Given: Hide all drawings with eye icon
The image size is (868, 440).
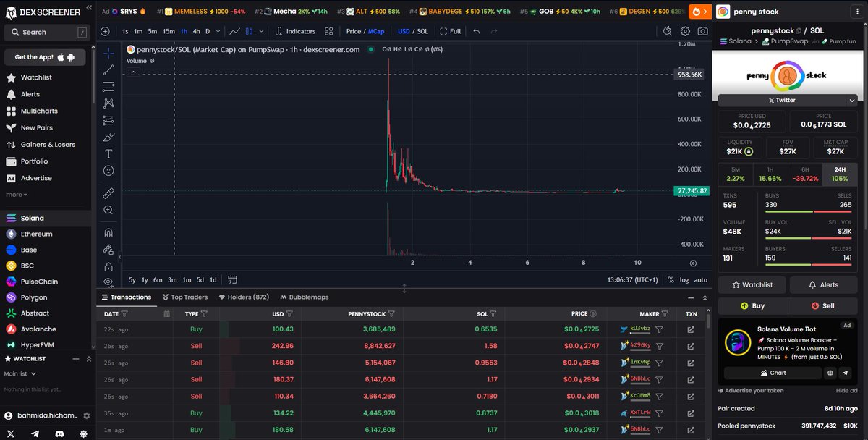Looking at the screenshot, I should click(109, 281).
